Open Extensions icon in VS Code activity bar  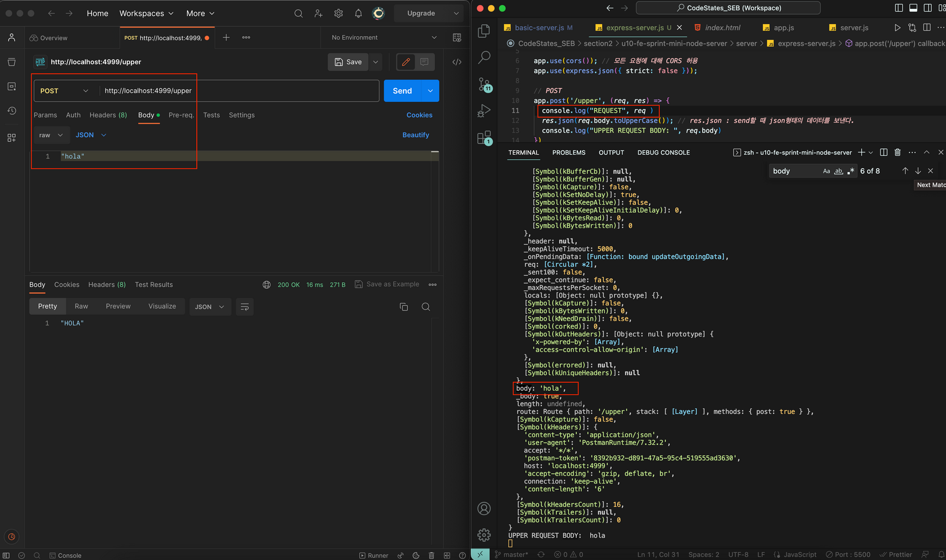point(484,138)
